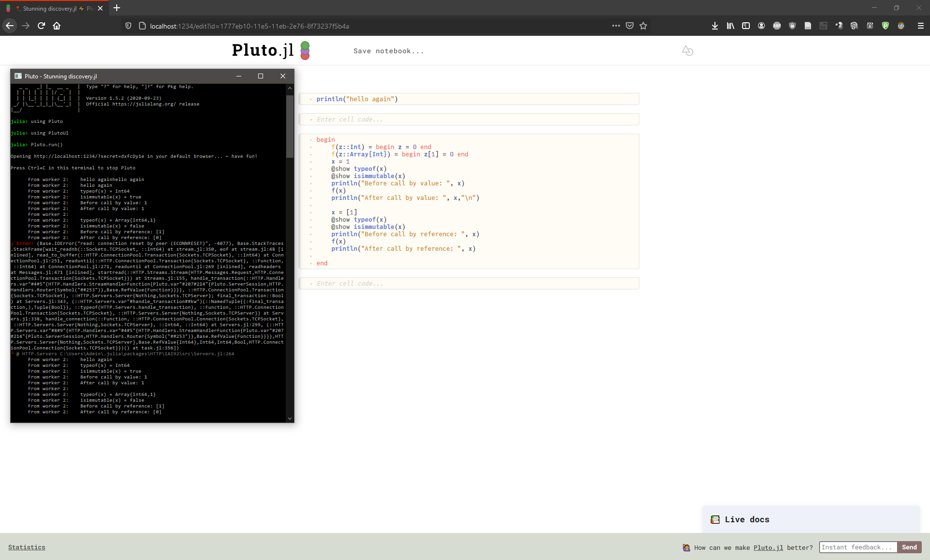Click the Instant feedback input field
Image resolution: width=930 pixels, height=560 pixels.
tap(857, 547)
